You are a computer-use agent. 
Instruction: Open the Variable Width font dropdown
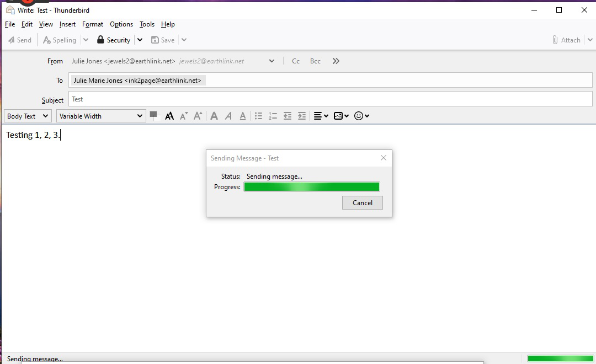click(x=101, y=116)
